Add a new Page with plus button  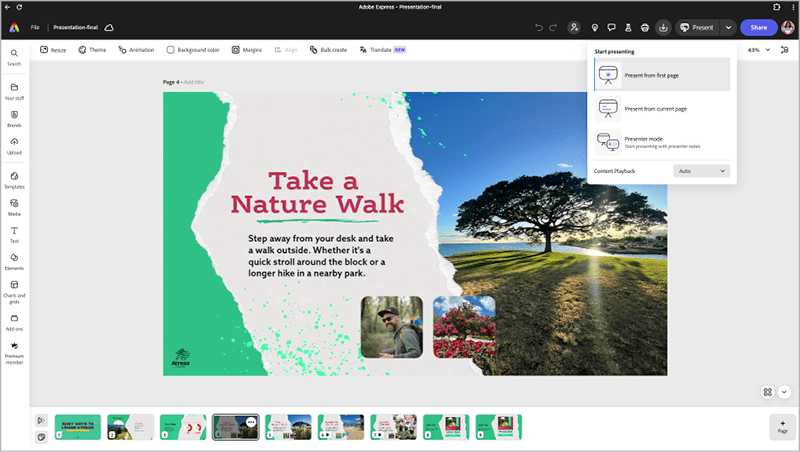[x=782, y=427]
